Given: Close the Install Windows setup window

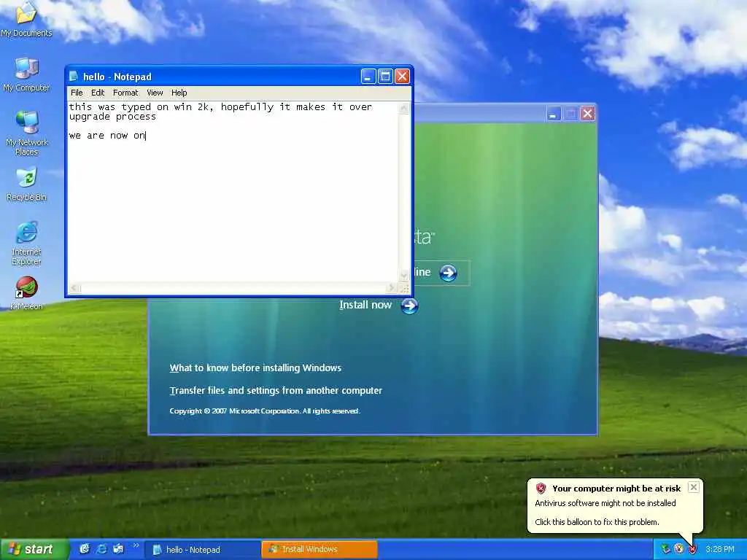Looking at the screenshot, I should [x=588, y=114].
